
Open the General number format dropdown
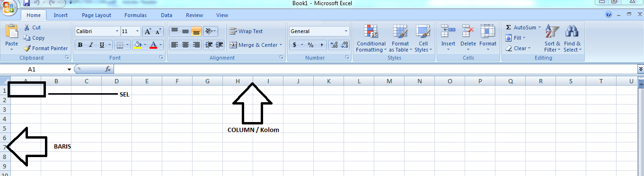[x=346, y=31]
